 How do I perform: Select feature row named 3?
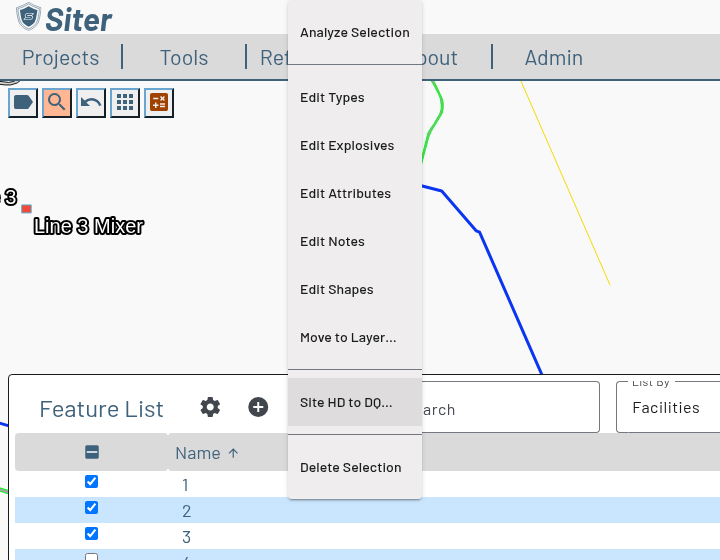point(367,536)
